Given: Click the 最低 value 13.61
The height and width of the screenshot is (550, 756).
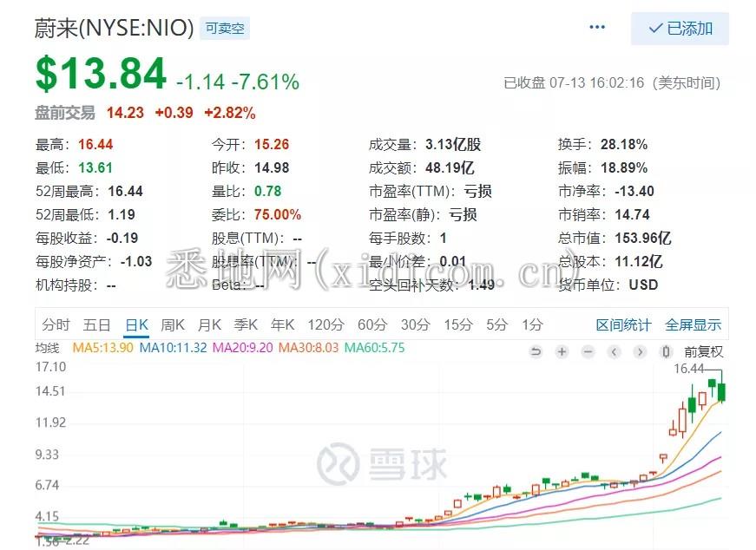Looking at the screenshot, I should [x=95, y=167].
